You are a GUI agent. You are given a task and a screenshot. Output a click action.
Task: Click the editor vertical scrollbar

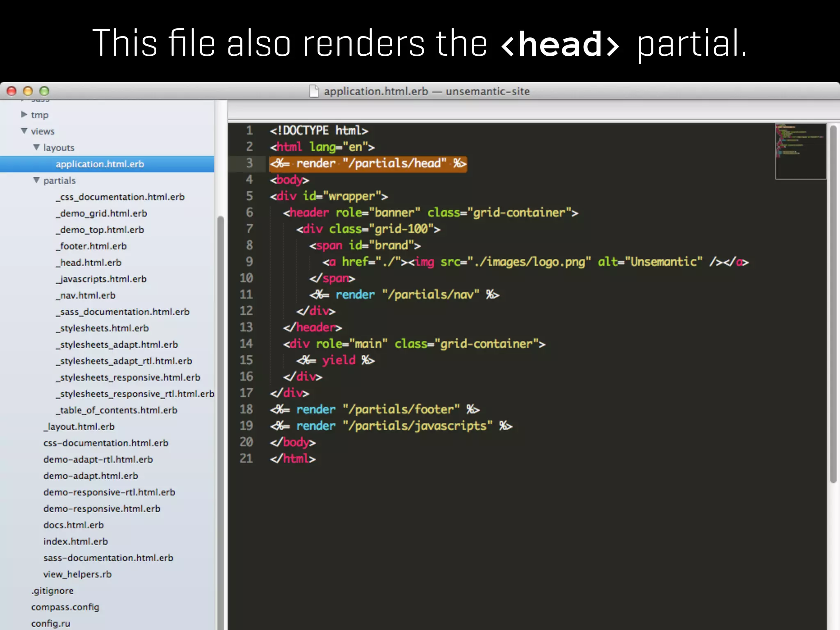click(x=833, y=304)
